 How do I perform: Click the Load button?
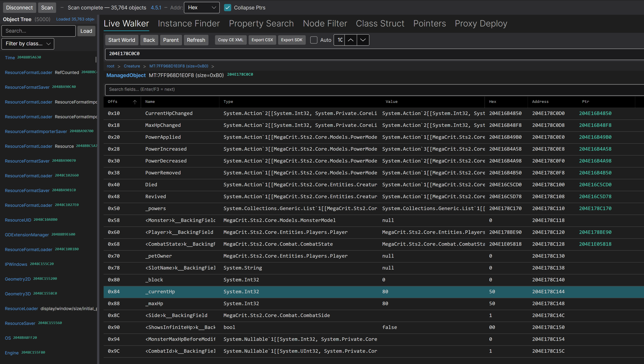(86, 31)
